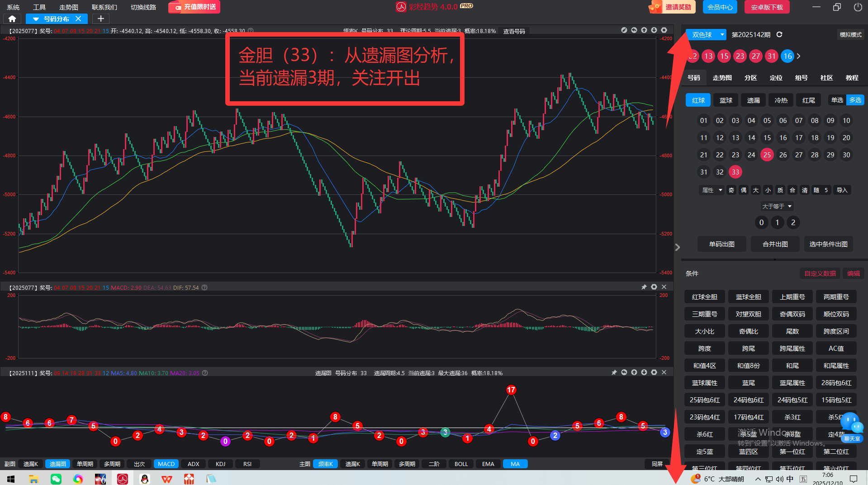Select red ball number 25
The image size is (868, 485).
[767, 155]
